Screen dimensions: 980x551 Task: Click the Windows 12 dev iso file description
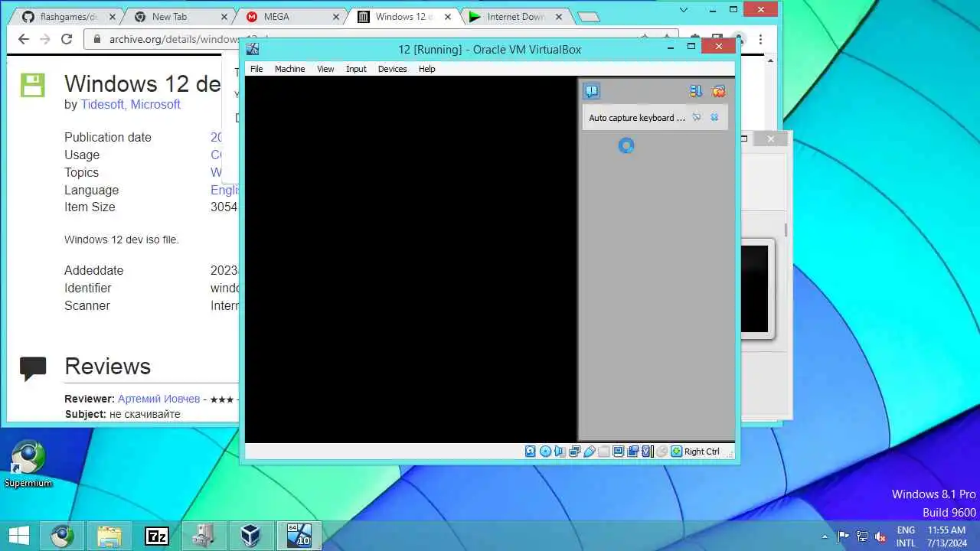click(121, 240)
